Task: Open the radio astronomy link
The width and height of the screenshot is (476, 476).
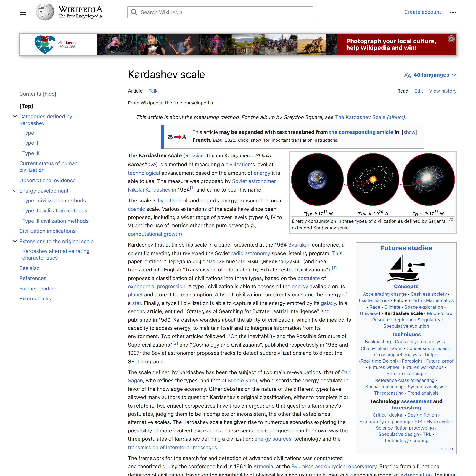Action: [x=250, y=253]
